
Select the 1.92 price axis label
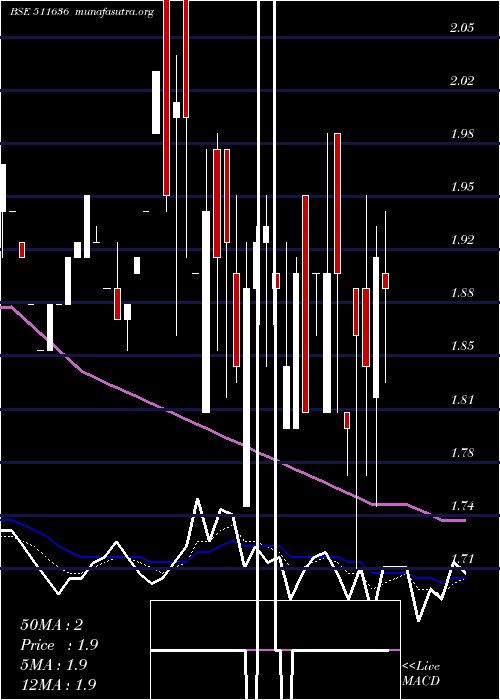coord(462,240)
